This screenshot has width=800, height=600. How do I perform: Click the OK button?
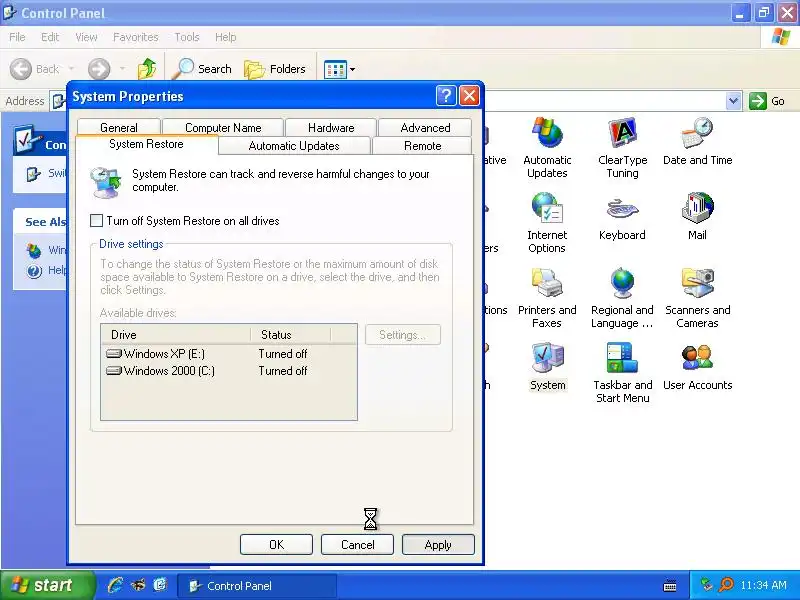(276, 544)
